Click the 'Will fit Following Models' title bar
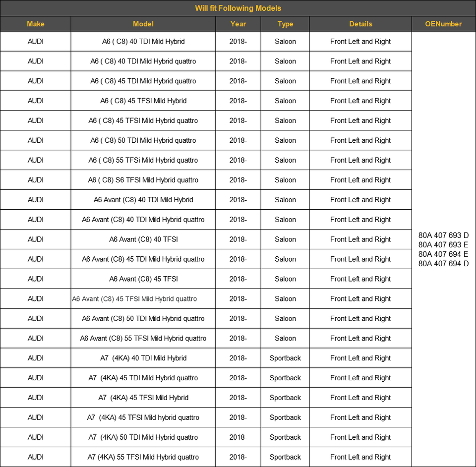The height and width of the screenshot is (467, 476). [x=238, y=8]
